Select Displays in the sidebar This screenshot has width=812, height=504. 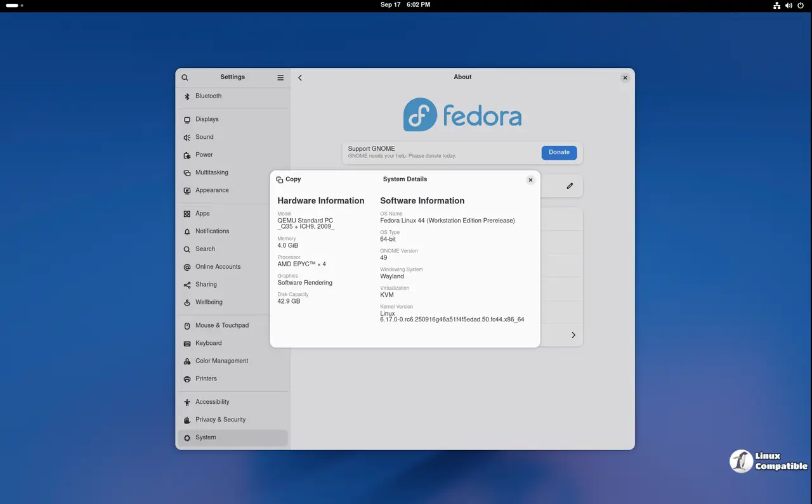click(x=207, y=119)
